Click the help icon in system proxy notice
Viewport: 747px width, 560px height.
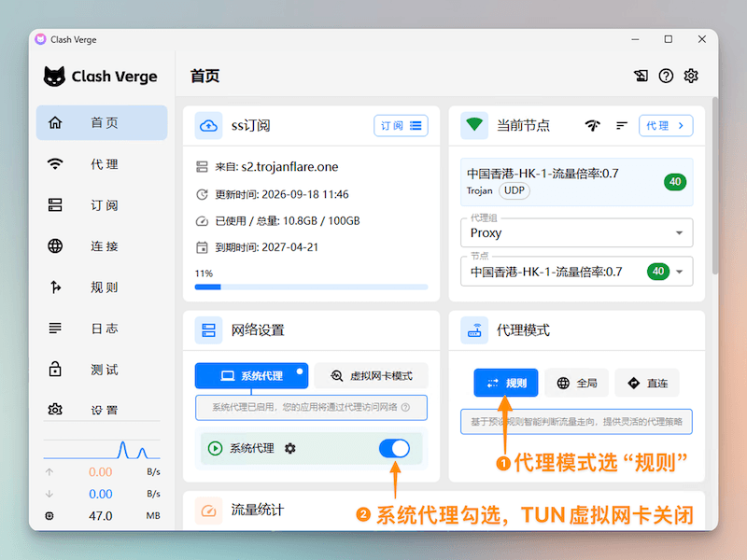[x=405, y=407]
